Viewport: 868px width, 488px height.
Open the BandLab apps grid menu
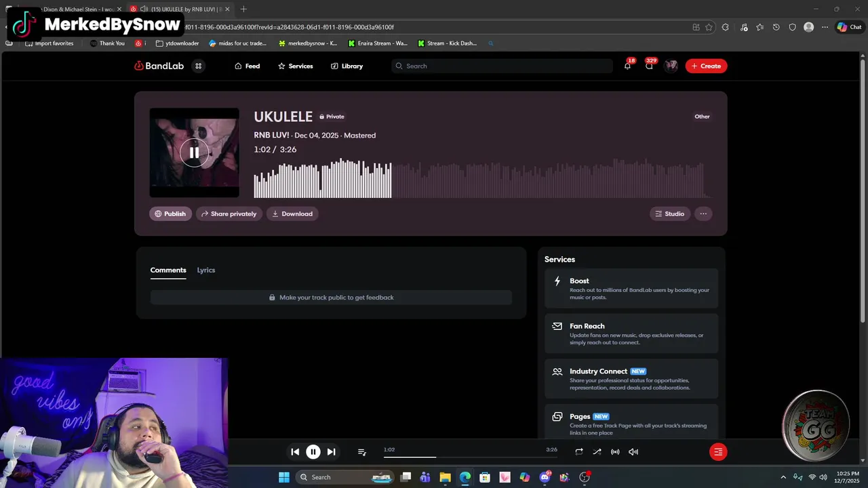point(198,66)
